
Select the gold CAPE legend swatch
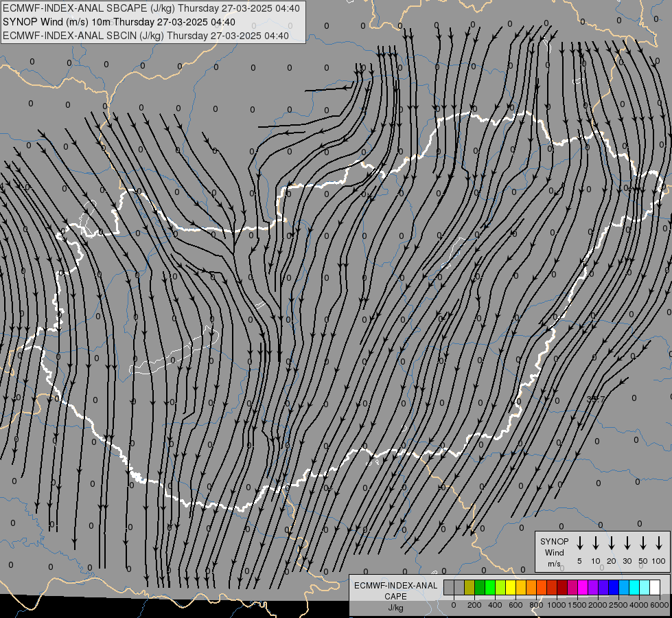(x=521, y=587)
